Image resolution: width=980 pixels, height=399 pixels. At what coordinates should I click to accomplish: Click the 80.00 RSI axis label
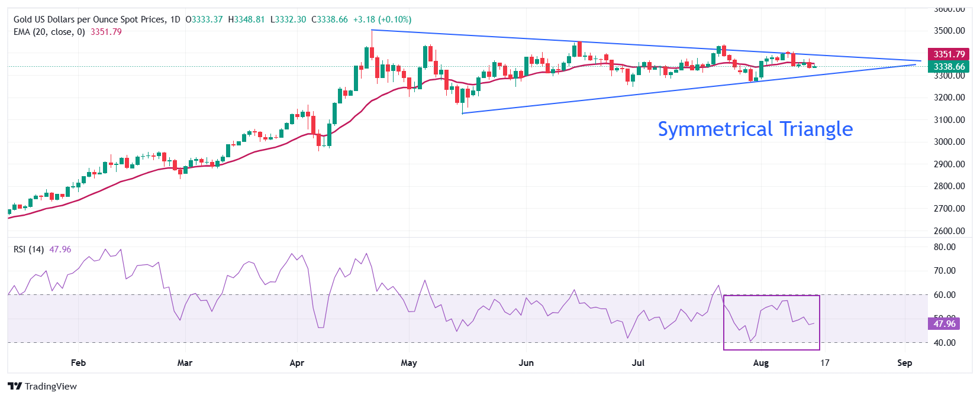[944, 247]
